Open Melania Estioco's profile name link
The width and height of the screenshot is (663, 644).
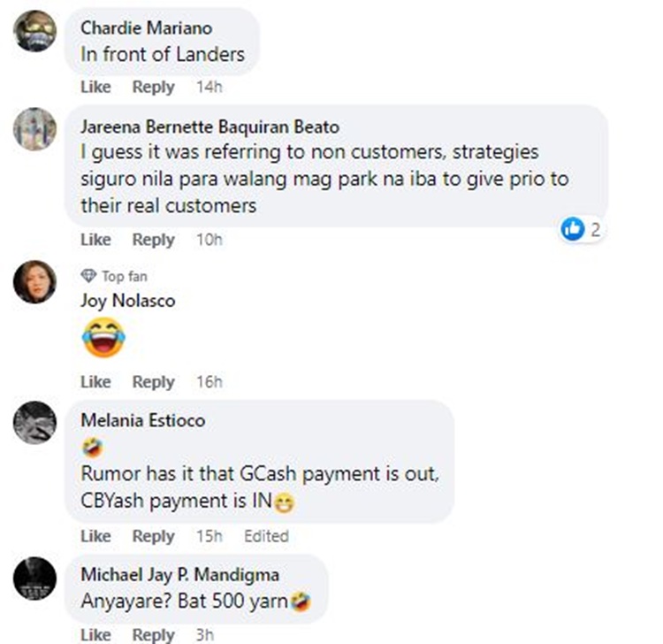(143, 420)
